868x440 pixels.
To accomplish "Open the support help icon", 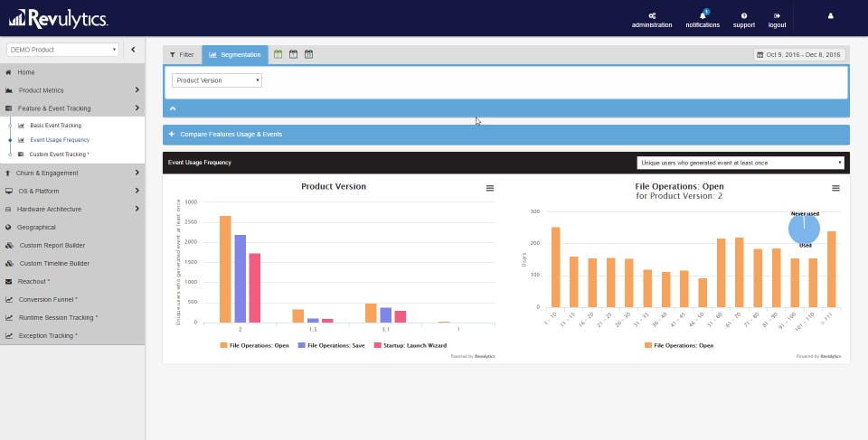I will [x=743, y=16].
